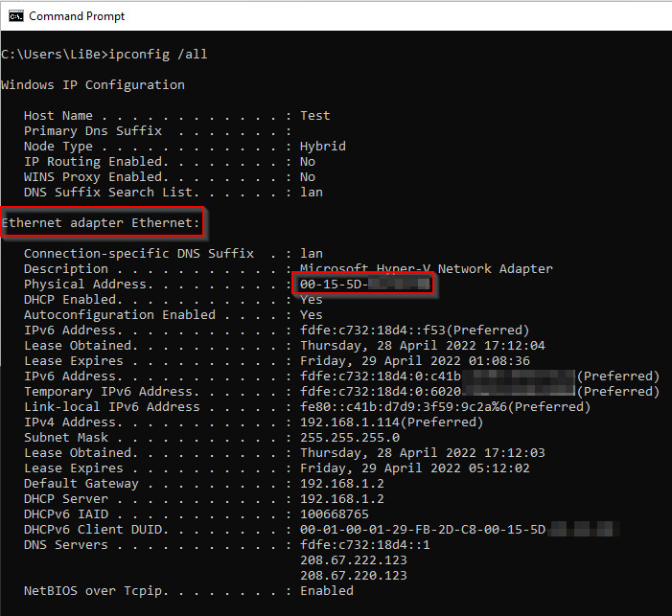The height and width of the screenshot is (616, 672).
Task: Click the NetBIOS over Tcpip Enabled value
Action: click(326, 590)
